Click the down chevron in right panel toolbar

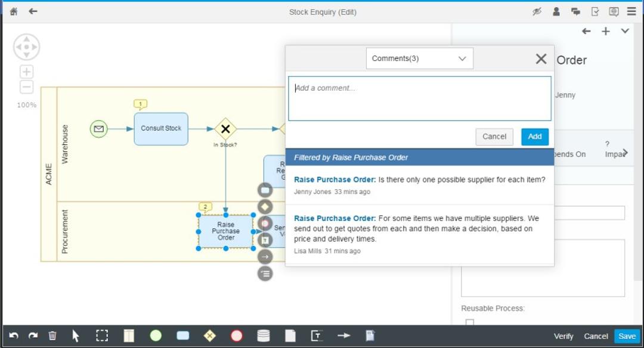coord(625,31)
